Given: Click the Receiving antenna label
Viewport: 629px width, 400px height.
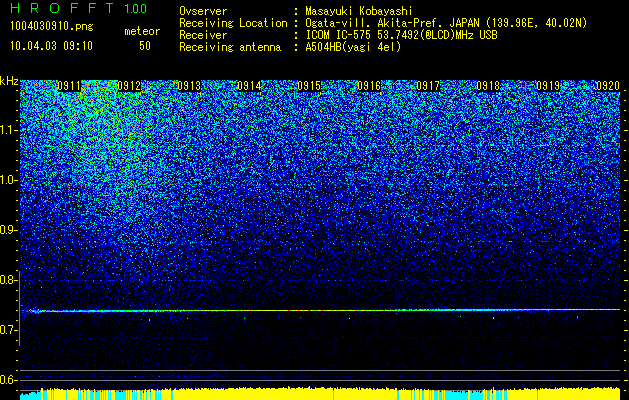Looking at the screenshot, I should (230, 47).
